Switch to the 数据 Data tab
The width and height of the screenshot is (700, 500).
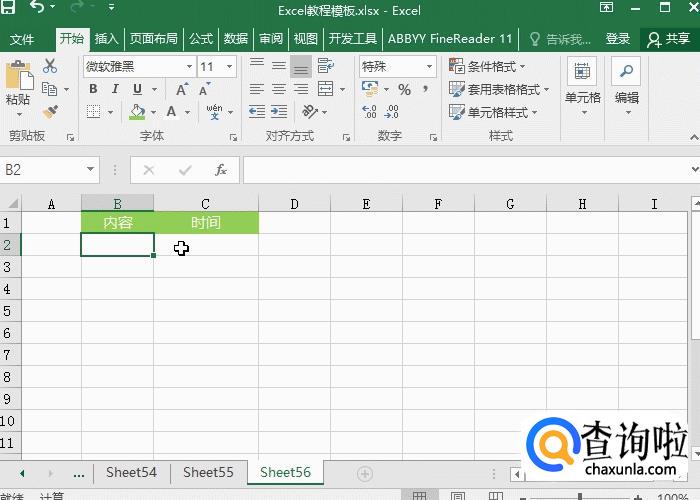[x=236, y=39]
